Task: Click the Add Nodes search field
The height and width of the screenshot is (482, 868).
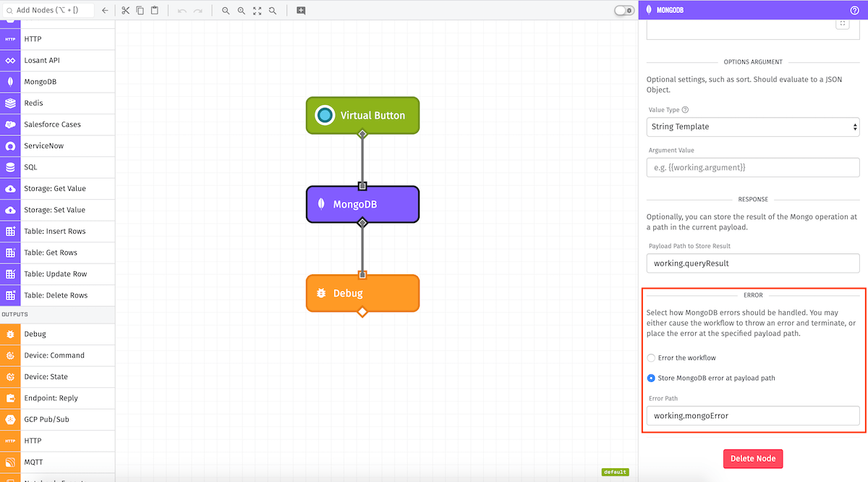Action: click(x=48, y=11)
